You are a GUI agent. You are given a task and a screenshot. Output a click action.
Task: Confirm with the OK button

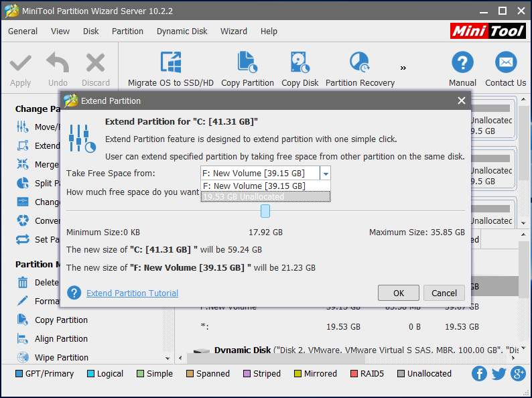tap(398, 293)
